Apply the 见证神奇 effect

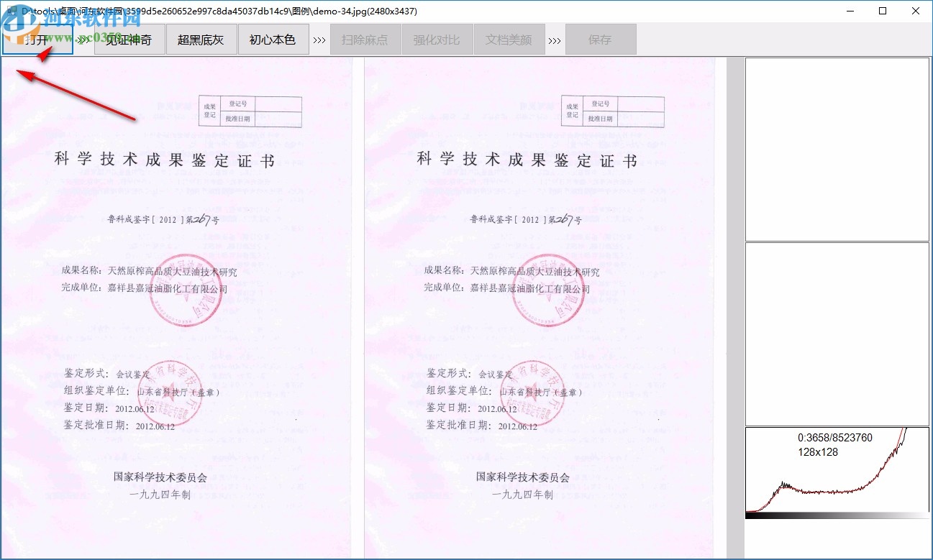click(x=129, y=40)
